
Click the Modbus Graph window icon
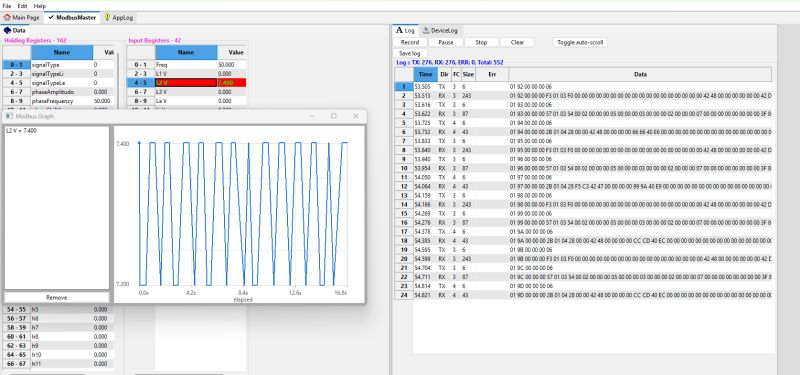(9, 116)
